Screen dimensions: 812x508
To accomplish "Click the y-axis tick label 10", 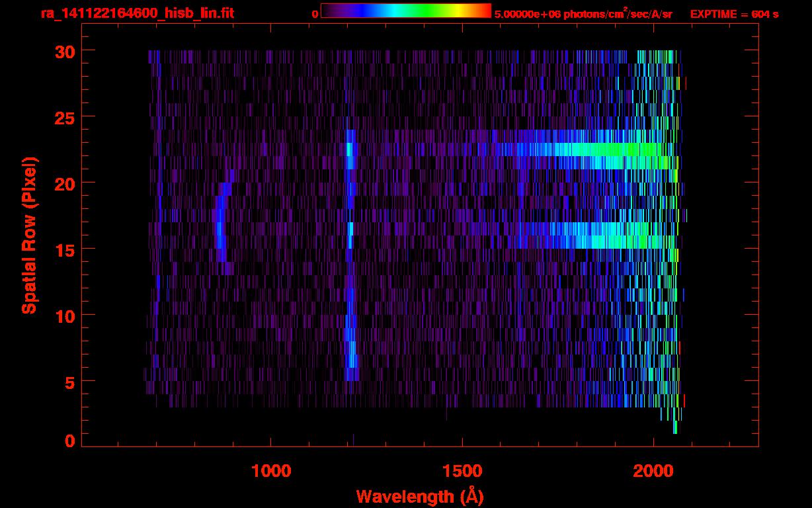I will (x=64, y=316).
